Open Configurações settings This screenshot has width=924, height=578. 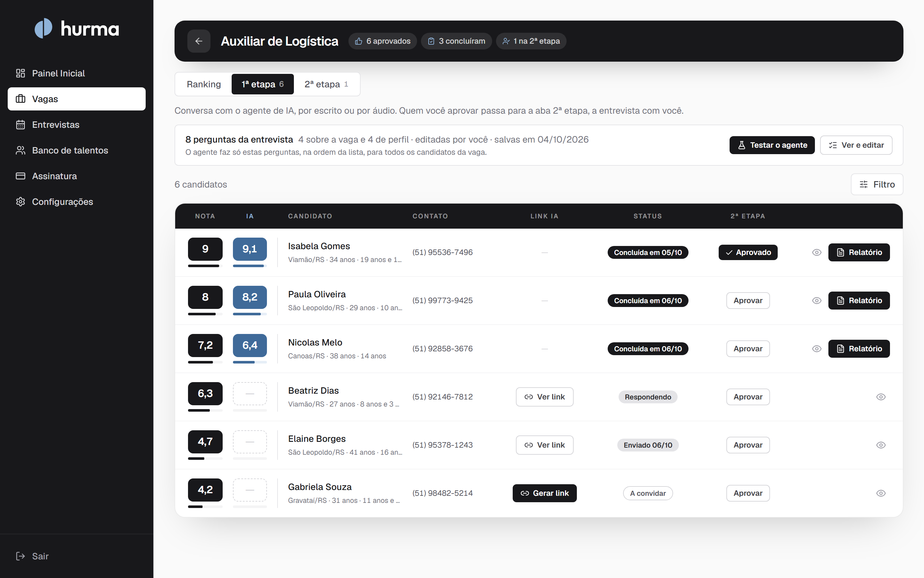[x=76, y=201]
